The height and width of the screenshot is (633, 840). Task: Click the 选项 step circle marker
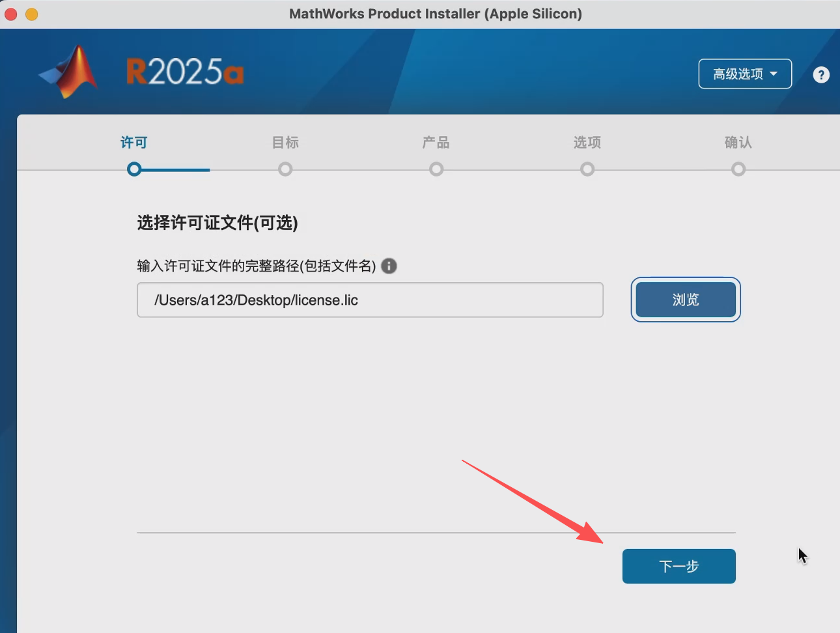tap(587, 169)
